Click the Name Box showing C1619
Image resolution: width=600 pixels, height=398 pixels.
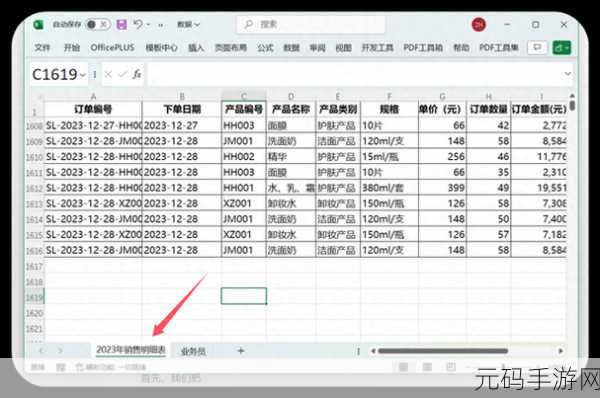tap(55, 74)
